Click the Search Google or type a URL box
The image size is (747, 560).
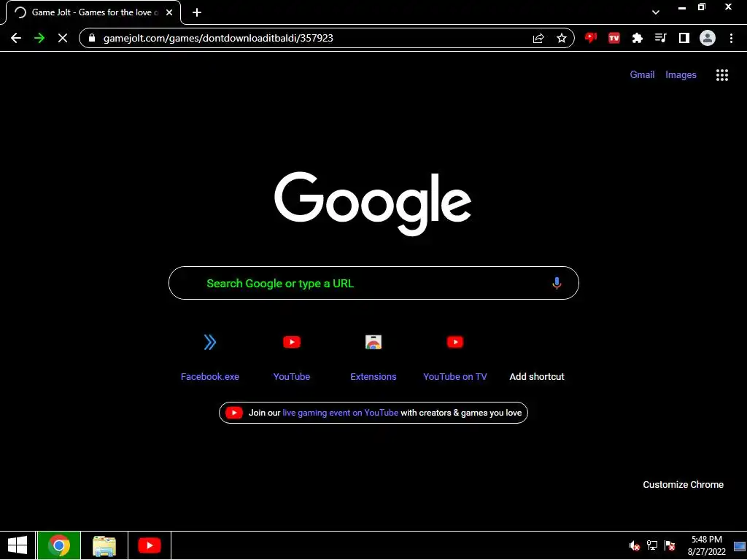[x=374, y=284]
